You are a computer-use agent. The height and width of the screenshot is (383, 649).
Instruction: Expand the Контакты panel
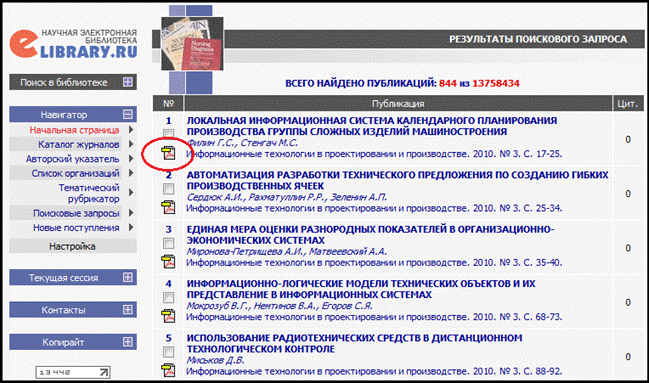click(128, 310)
